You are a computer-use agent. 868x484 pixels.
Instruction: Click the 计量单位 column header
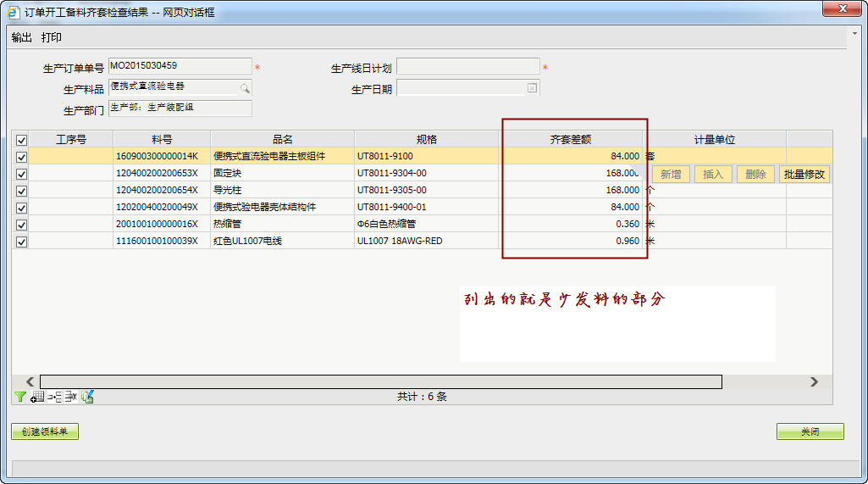click(x=714, y=140)
